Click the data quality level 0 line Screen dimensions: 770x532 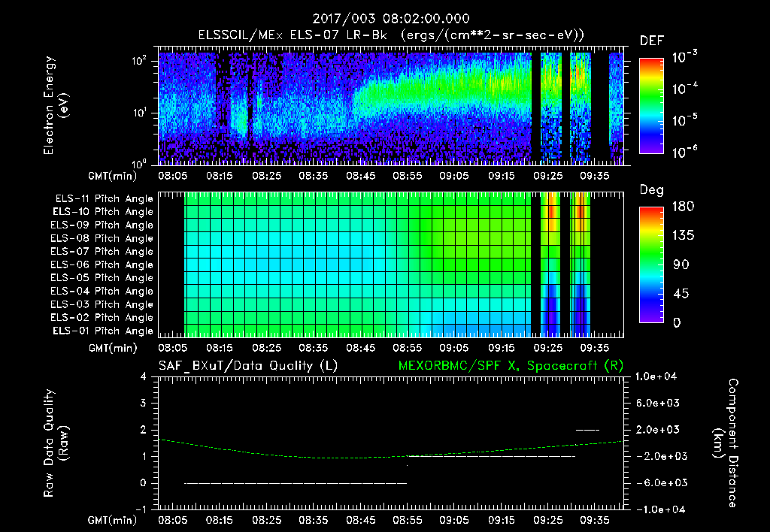tap(296, 483)
